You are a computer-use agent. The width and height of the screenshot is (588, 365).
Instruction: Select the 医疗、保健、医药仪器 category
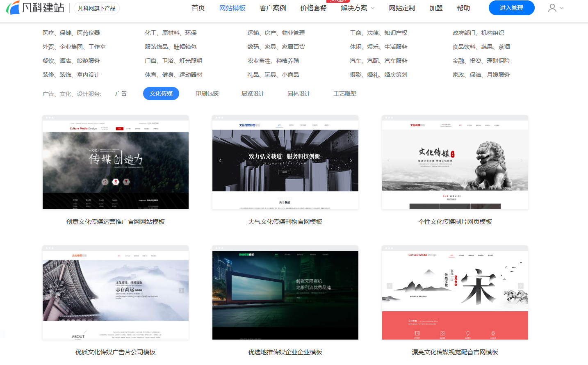pos(71,33)
